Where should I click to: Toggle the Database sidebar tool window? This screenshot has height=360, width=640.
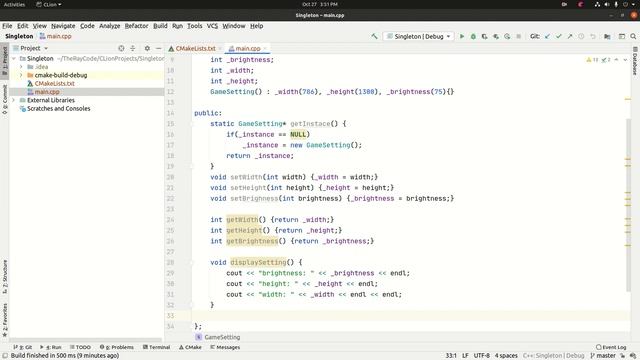pos(635,61)
